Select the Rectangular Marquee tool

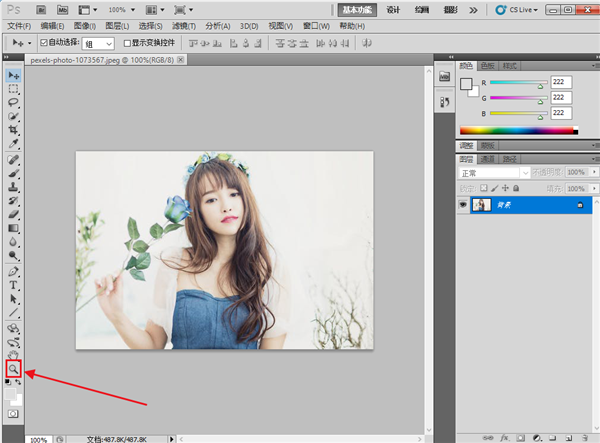click(14, 89)
